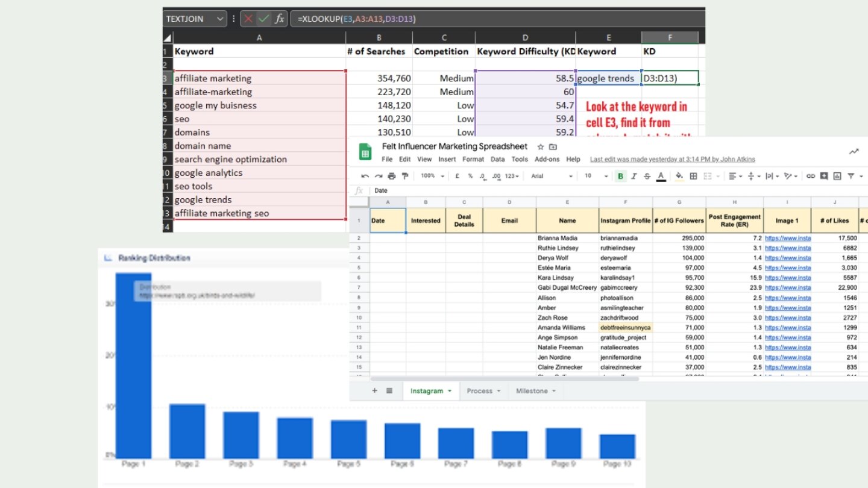Toggle Italic formatting in Sheets toolbar
Viewport: 868px width, 488px height.
(x=634, y=176)
